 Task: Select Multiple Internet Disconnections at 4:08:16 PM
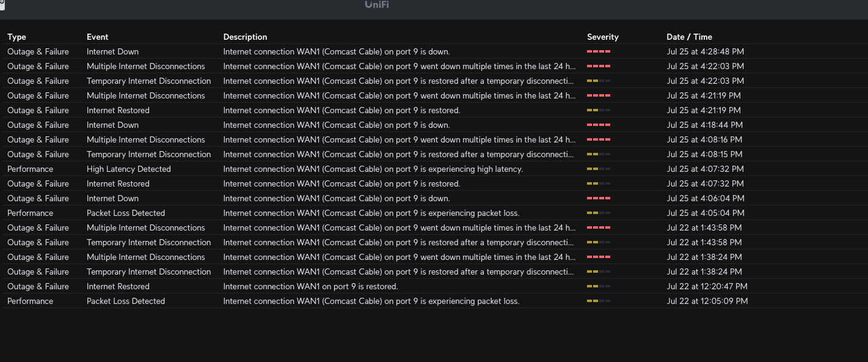(146, 139)
